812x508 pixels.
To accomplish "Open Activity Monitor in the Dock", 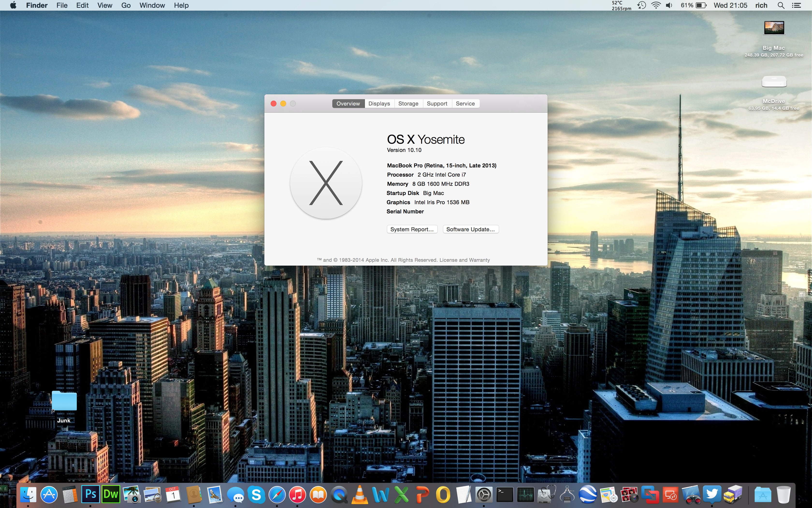I will pos(525,494).
